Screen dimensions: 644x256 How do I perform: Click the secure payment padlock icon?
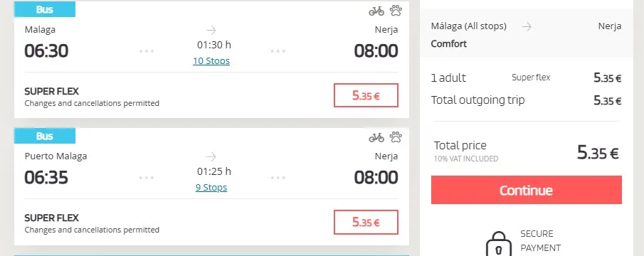click(x=499, y=244)
